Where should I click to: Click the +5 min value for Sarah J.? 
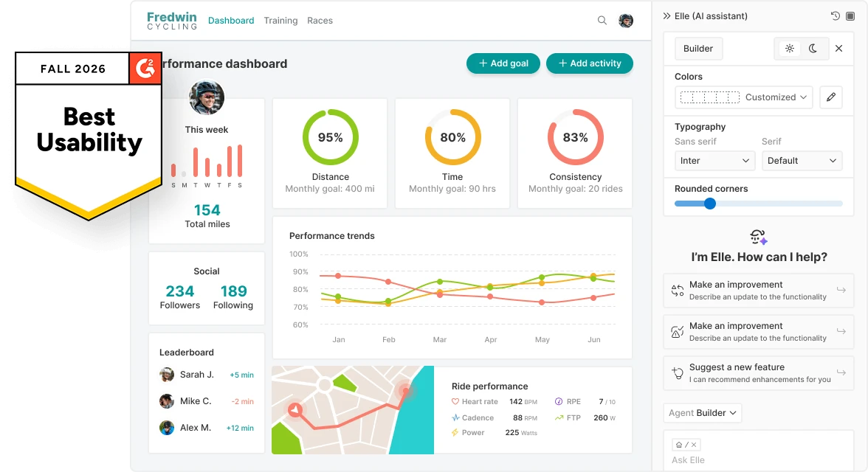coord(242,375)
